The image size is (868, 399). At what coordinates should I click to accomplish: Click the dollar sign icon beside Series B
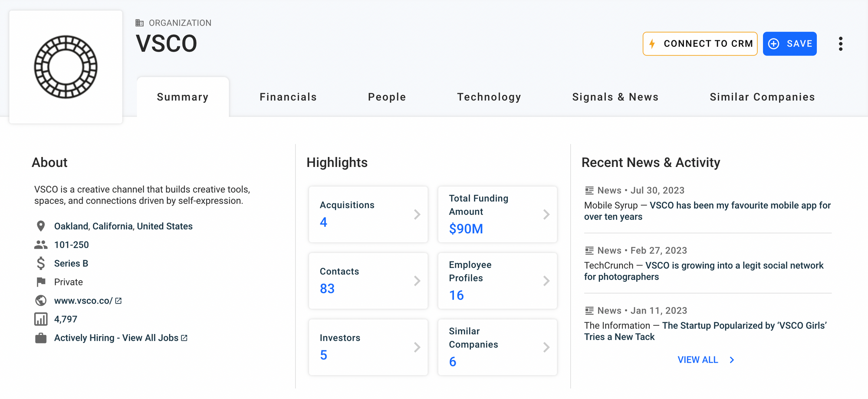(41, 263)
